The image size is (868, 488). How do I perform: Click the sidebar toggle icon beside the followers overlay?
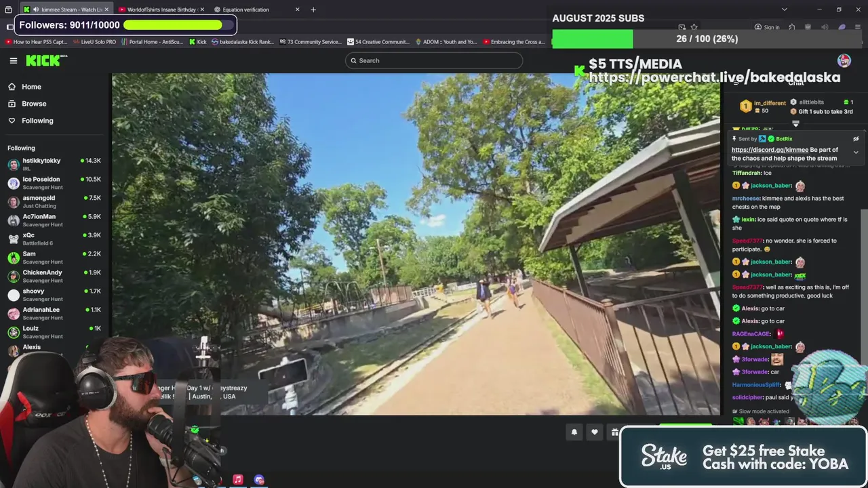click(9, 27)
